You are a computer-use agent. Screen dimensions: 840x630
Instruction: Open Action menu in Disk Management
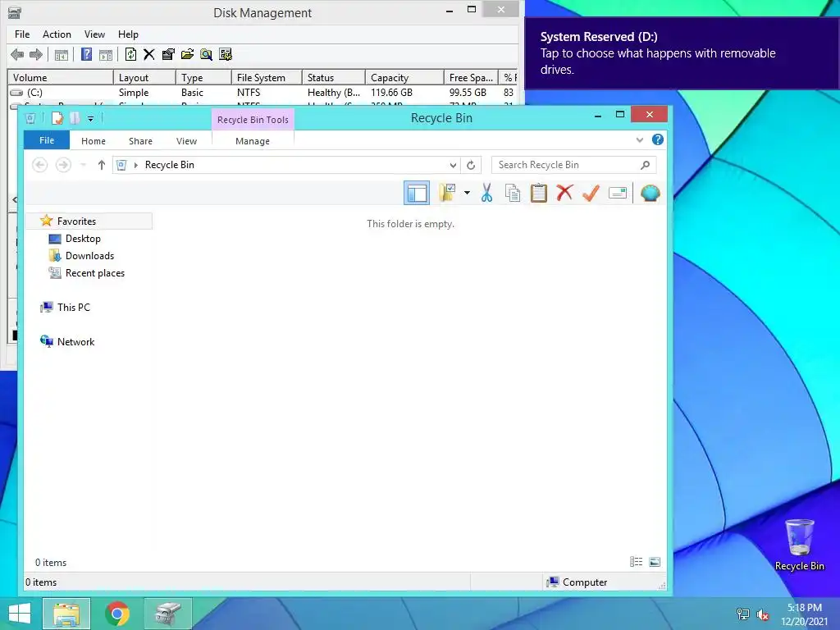(57, 34)
